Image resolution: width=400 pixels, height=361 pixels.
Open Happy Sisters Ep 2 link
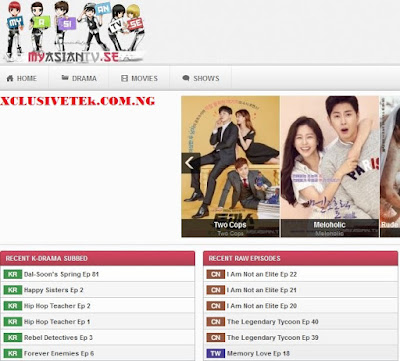(x=54, y=290)
